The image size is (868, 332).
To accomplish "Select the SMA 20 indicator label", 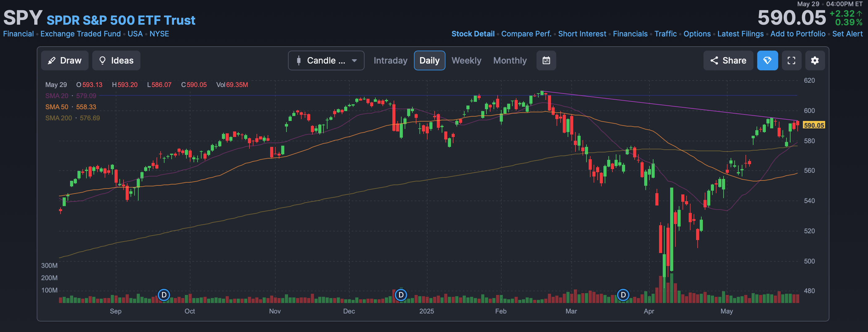I will (x=56, y=96).
